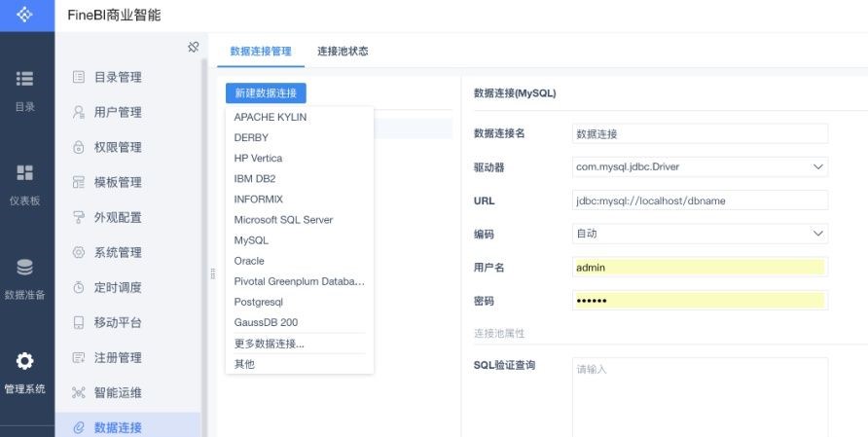Click the URL input field
The height and width of the screenshot is (437, 868).
(x=700, y=200)
